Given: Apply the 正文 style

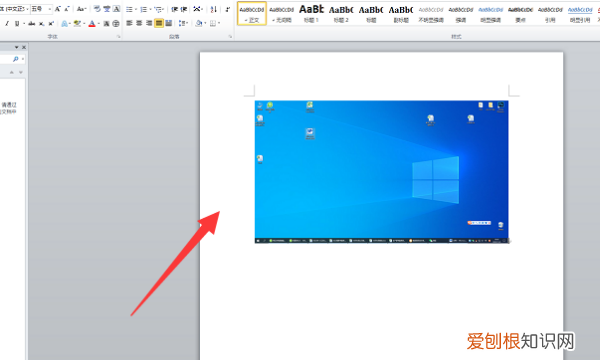Looking at the screenshot, I should 252,13.
